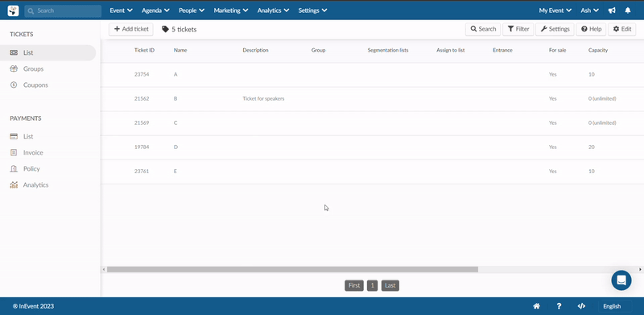Click the horizontal scrollbar thumb
Viewport: 644px width, 315px height.
click(292, 269)
